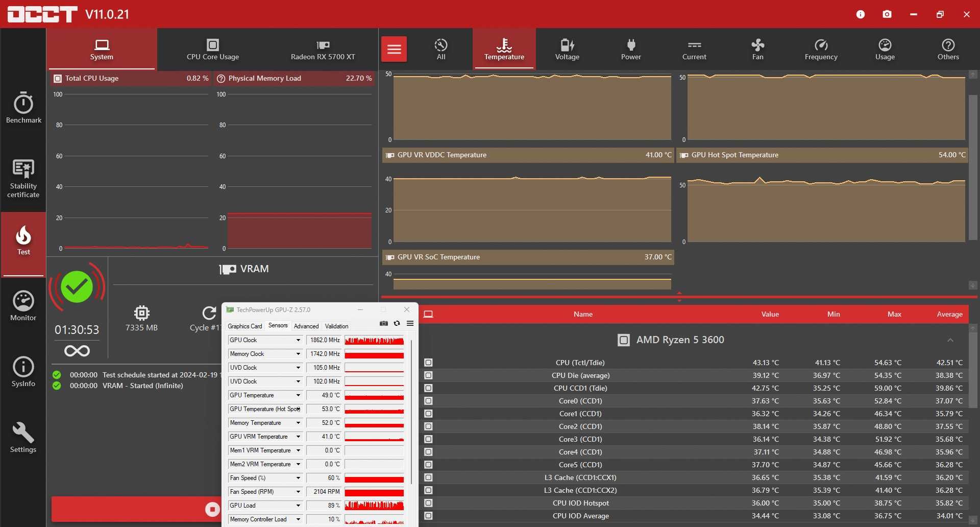Open GPU-Z Graphics Card tab
980x527 pixels.
click(244, 326)
